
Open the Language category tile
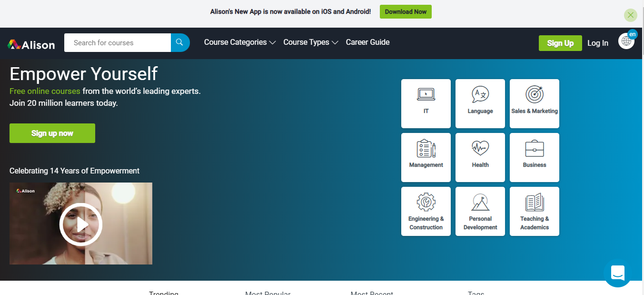(480, 103)
